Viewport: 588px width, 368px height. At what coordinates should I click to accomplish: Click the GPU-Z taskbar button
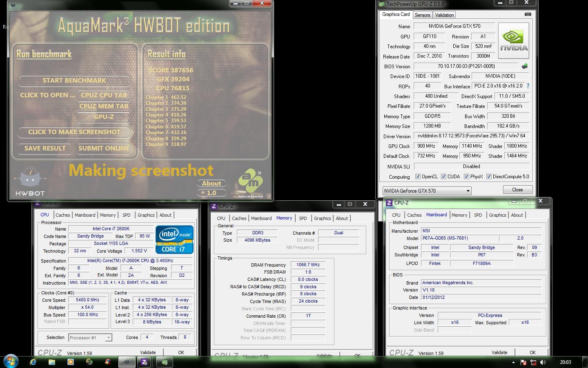[x=165, y=362]
